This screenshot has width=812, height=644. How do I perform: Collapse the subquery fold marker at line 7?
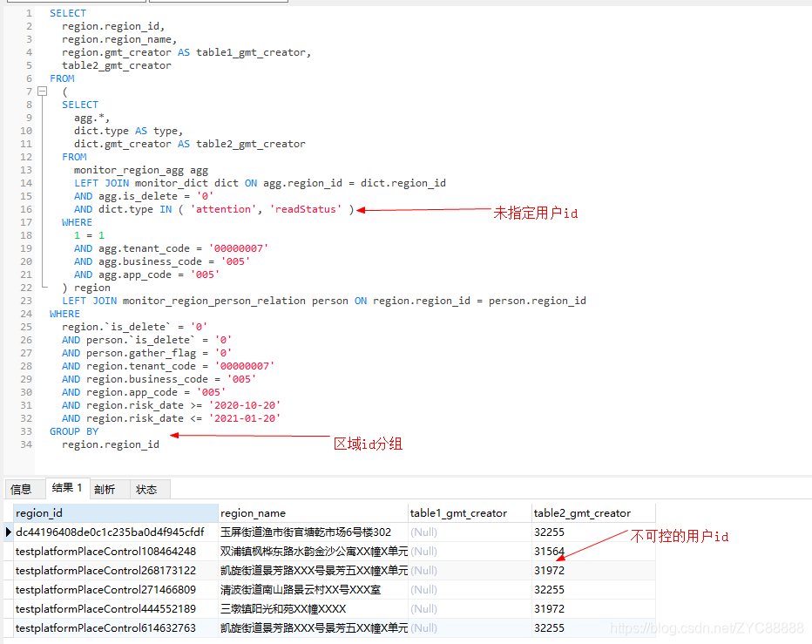(x=43, y=92)
